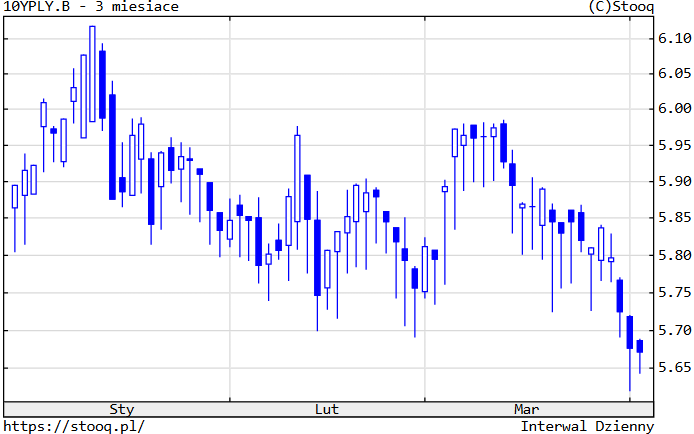Click the 5.65 price axis label

coord(676,368)
